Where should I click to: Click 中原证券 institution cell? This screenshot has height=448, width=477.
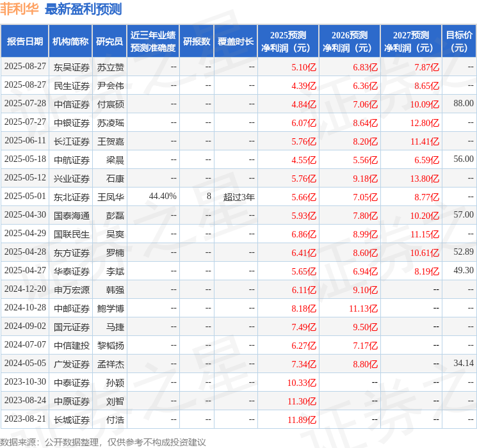72,401
